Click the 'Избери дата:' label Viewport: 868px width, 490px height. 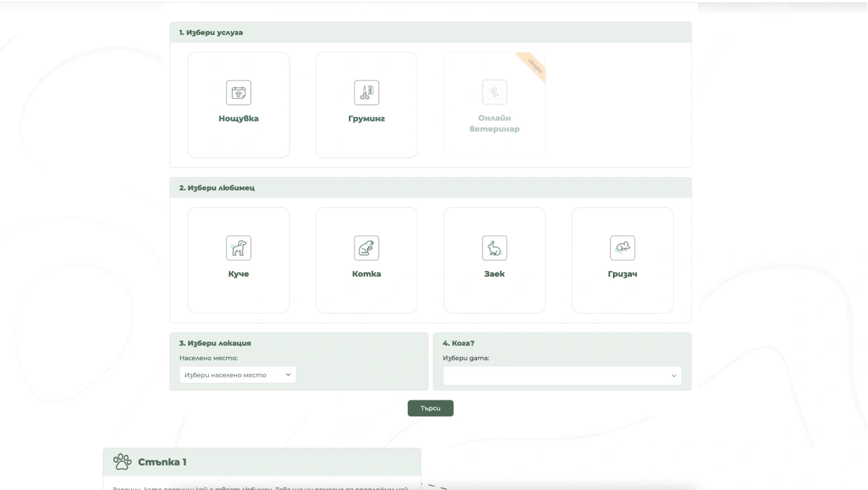(466, 358)
